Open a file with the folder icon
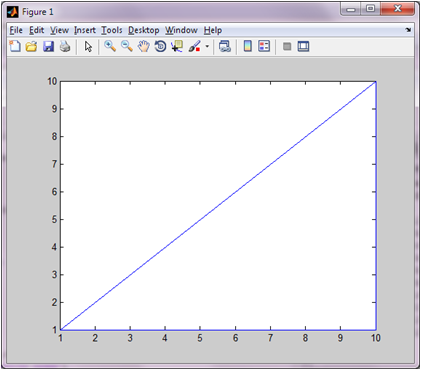The width and height of the screenshot is (421, 370). pyautogui.click(x=31, y=46)
